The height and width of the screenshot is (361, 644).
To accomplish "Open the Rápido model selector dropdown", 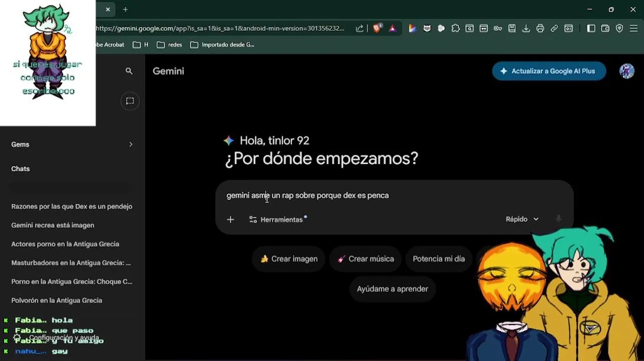I will [522, 219].
